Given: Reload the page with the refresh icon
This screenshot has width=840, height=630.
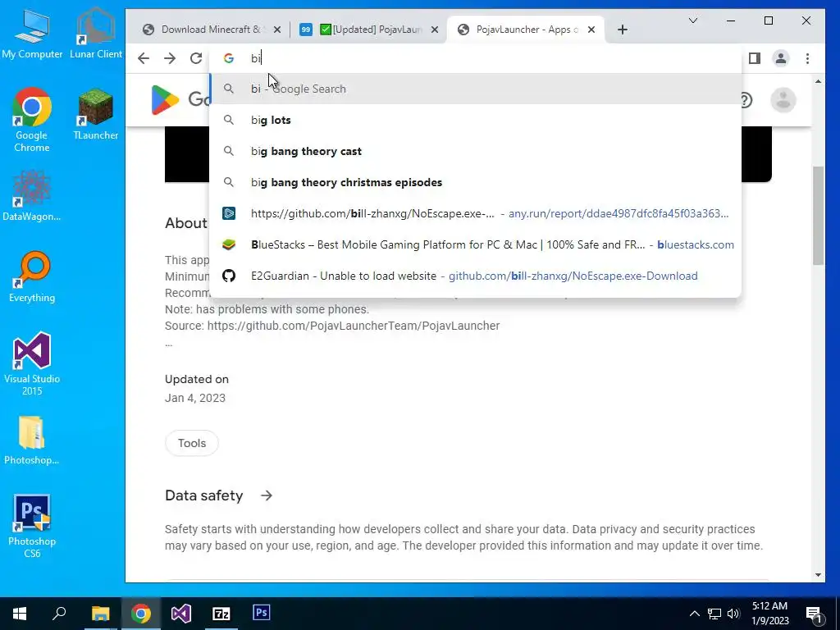Looking at the screenshot, I should click(196, 58).
